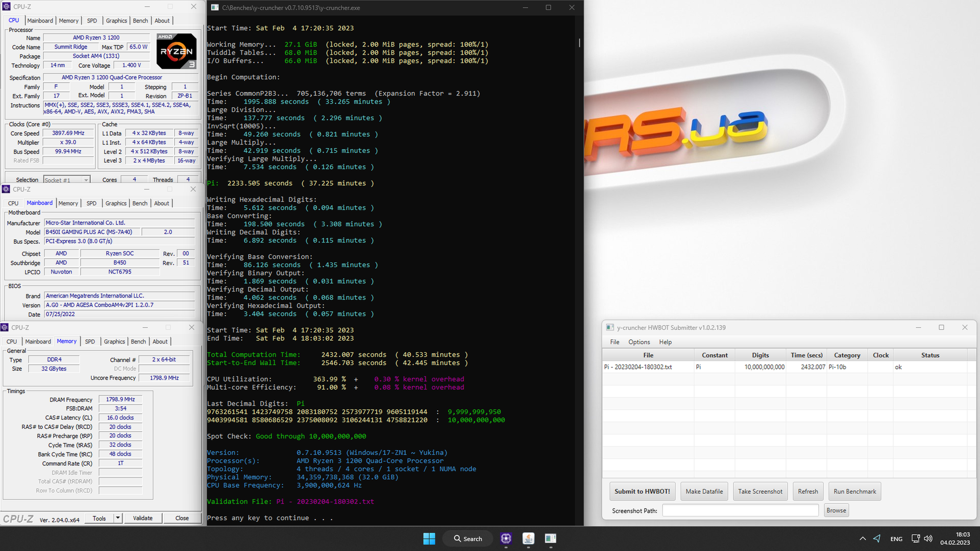980x551 pixels.
Task: Click the AMD Ryzen 3 logo badge
Action: coord(177,52)
